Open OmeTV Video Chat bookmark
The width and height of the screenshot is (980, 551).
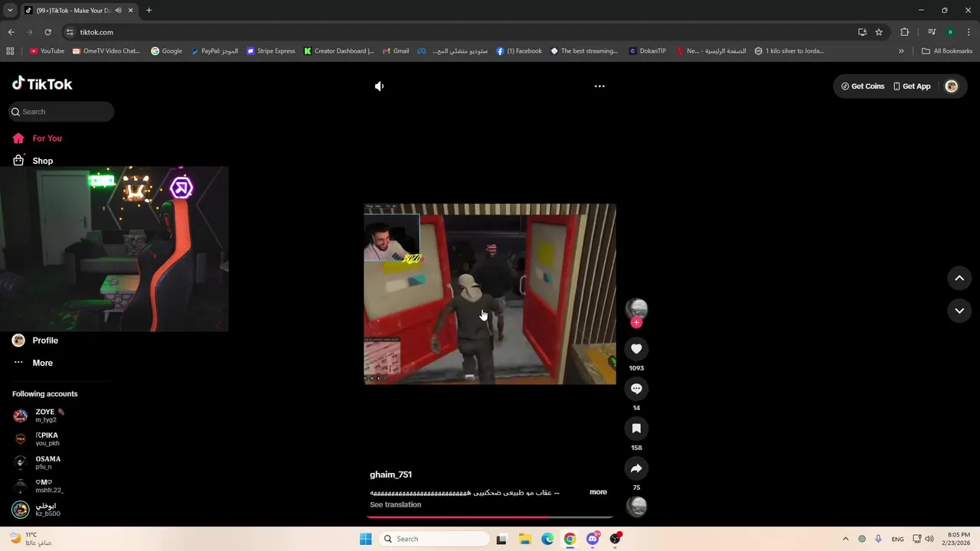106,51
